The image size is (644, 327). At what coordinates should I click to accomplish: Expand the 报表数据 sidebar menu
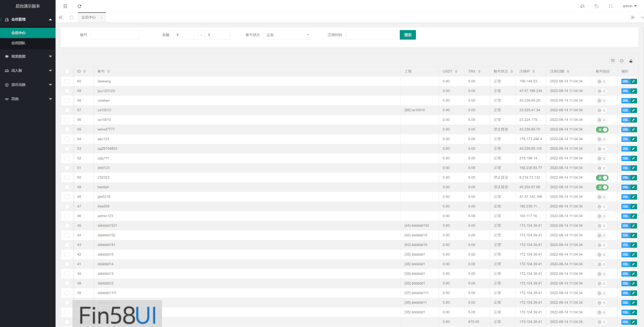point(27,56)
